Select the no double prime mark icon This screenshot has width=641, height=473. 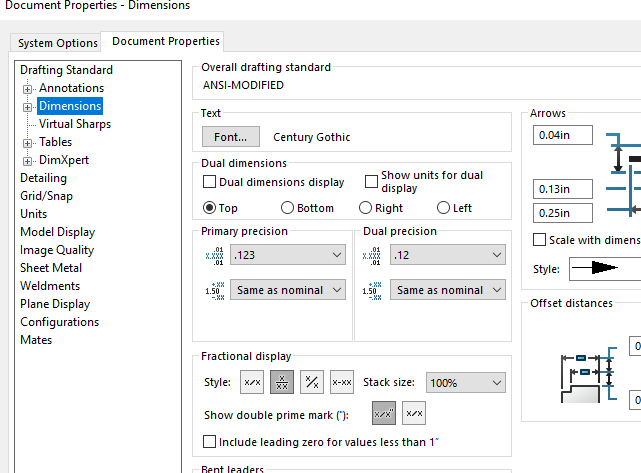(414, 413)
